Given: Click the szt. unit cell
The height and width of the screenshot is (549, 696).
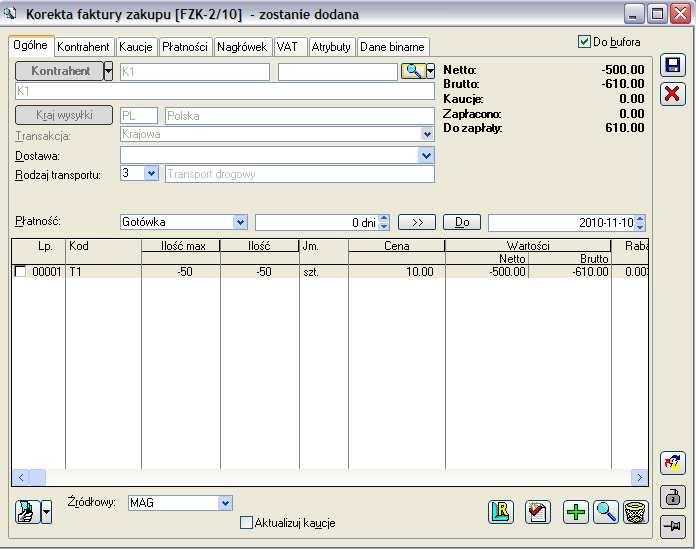Looking at the screenshot, I should [324, 272].
